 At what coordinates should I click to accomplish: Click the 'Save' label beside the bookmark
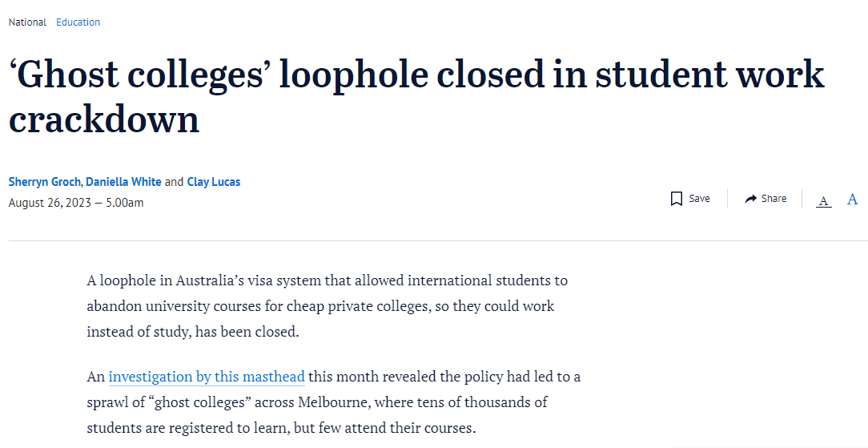click(x=699, y=199)
